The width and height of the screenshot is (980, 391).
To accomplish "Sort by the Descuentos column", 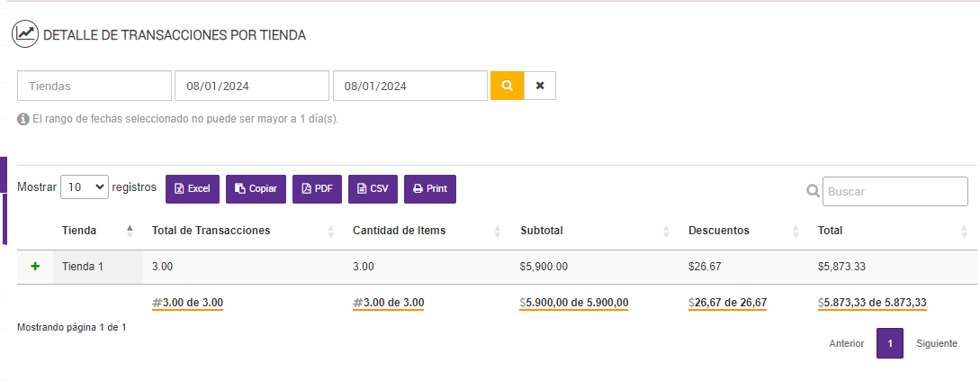I will tap(719, 231).
